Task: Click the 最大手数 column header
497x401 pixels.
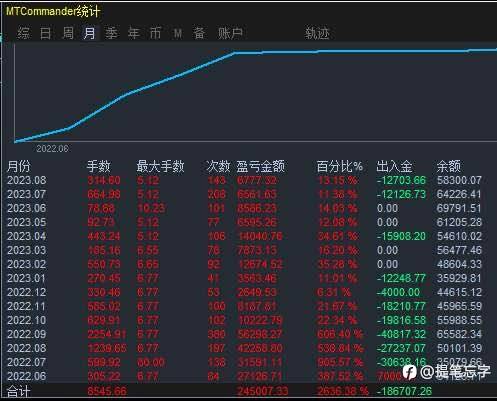Action: 160,166
